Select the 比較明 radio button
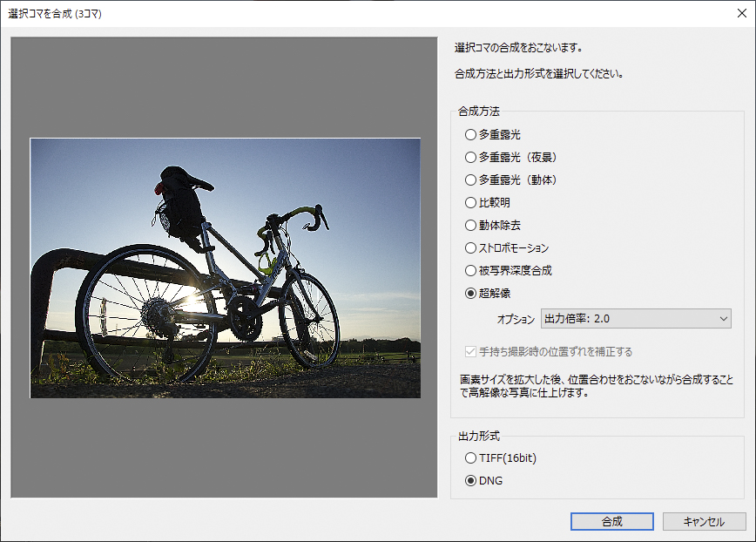756x542 pixels. point(487,202)
